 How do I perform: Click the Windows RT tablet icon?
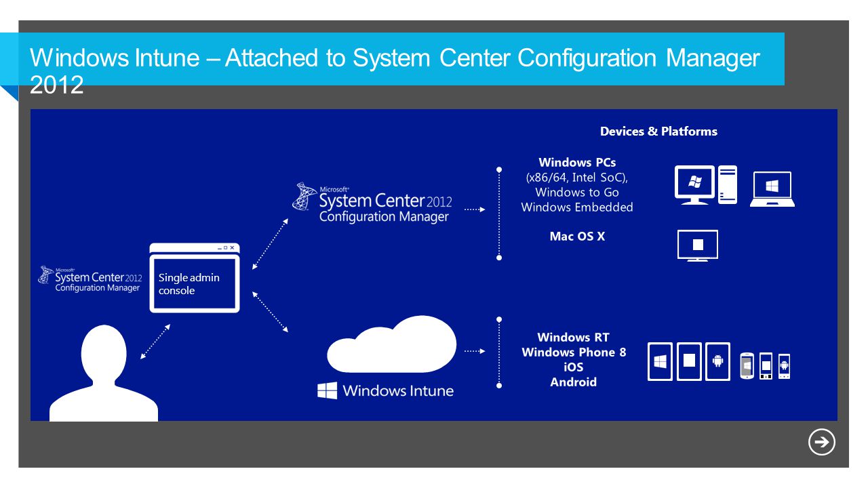660,361
